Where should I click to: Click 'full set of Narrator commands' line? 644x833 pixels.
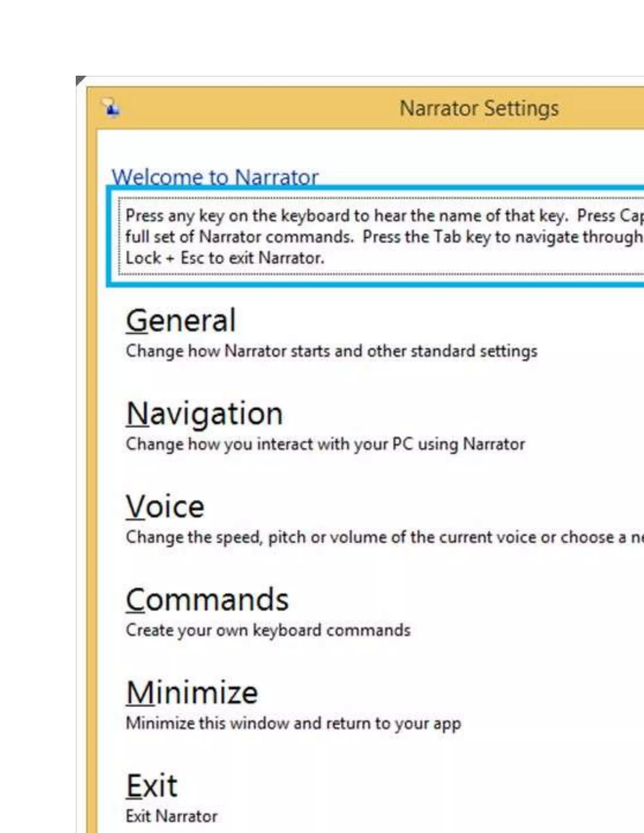click(x=239, y=237)
